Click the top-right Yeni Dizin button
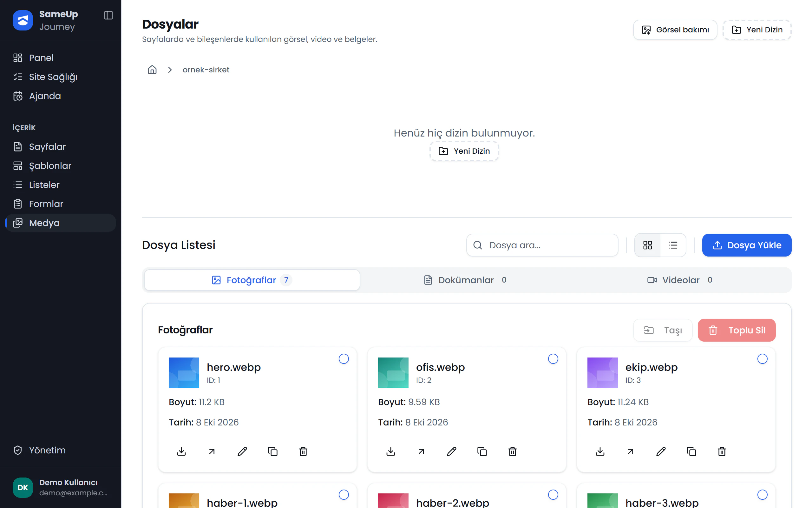 (x=757, y=30)
